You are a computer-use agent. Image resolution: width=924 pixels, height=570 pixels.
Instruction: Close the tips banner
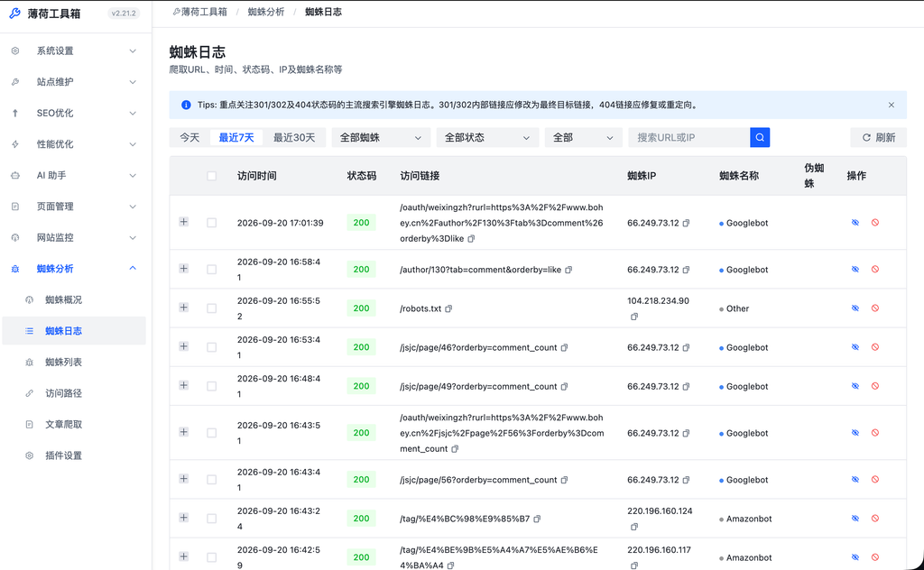tap(891, 105)
